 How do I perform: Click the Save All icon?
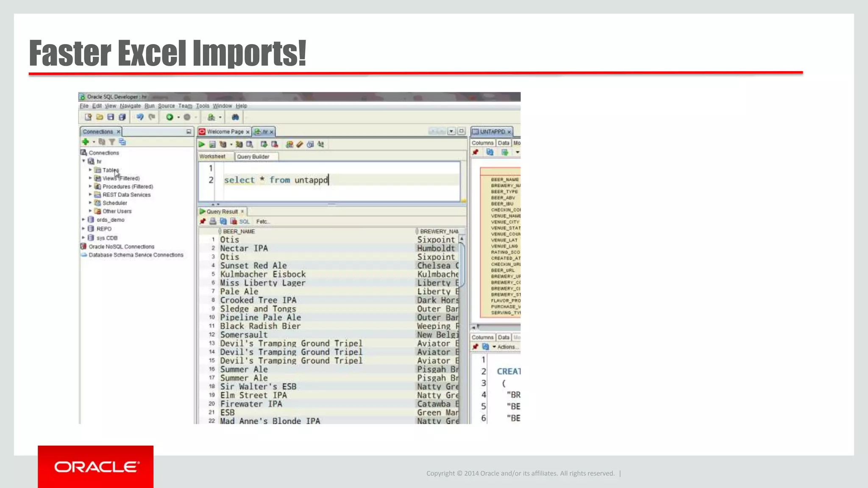click(122, 117)
